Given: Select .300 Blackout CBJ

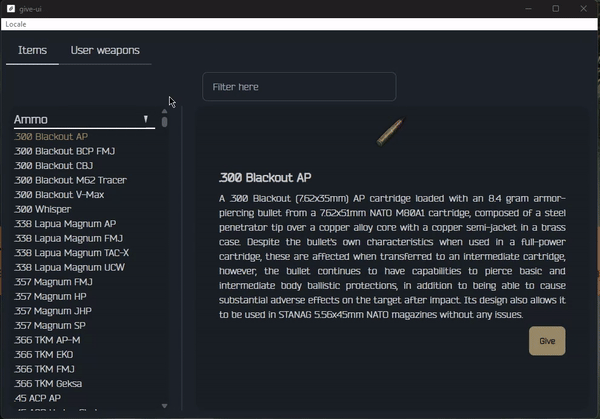Looking at the screenshot, I should click(x=54, y=166).
